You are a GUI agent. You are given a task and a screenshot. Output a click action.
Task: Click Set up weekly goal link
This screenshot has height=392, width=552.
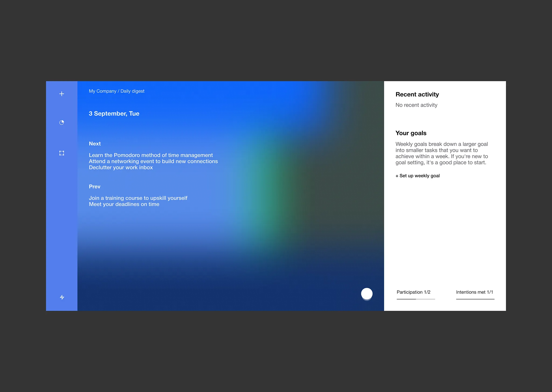(x=418, y=176)
